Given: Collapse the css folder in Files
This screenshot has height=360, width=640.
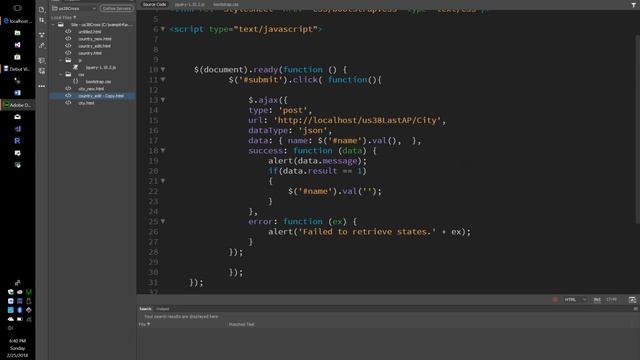Looking at the screenshot, I should 61,74.
